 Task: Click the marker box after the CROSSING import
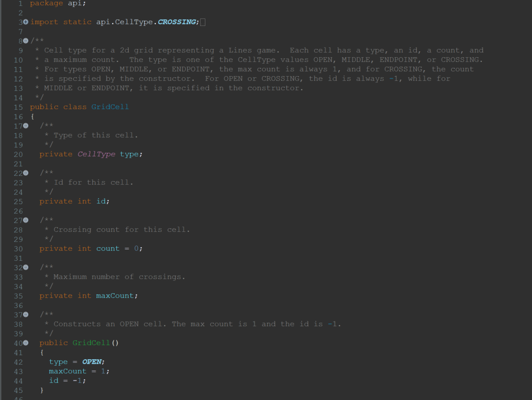[203, 22]
